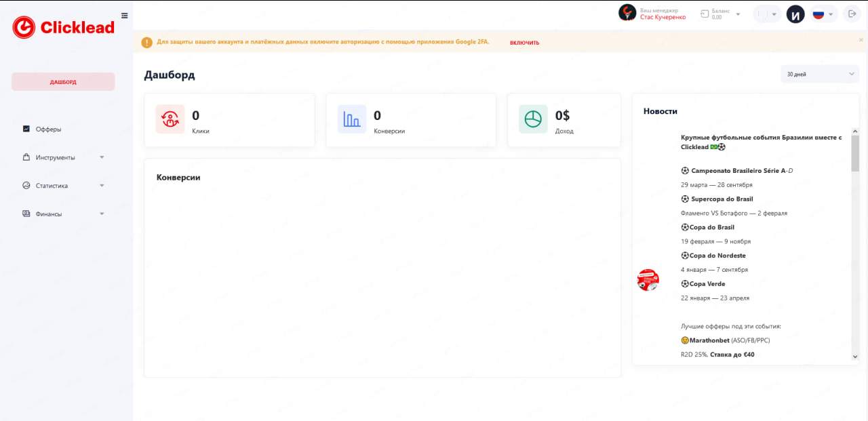Click the orange 2FA warning icon
Image resolution: width=868 pixels, height=421 pixels.
point(146,43)
